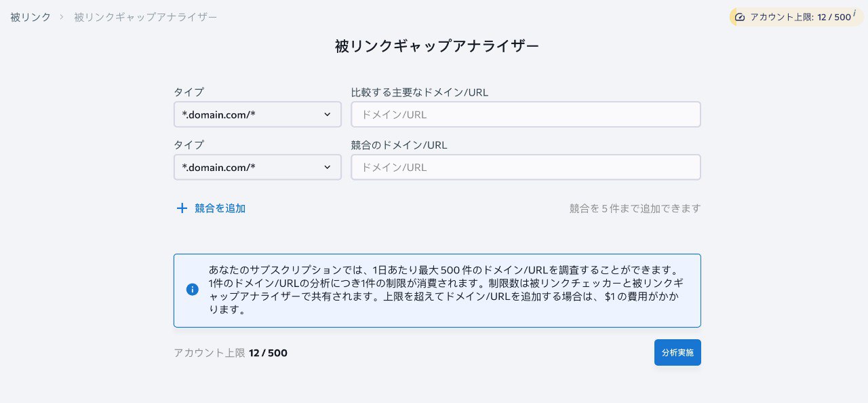
Task: Click the 被リンクギャップアナライザー page heading
Action: (437, 46)
